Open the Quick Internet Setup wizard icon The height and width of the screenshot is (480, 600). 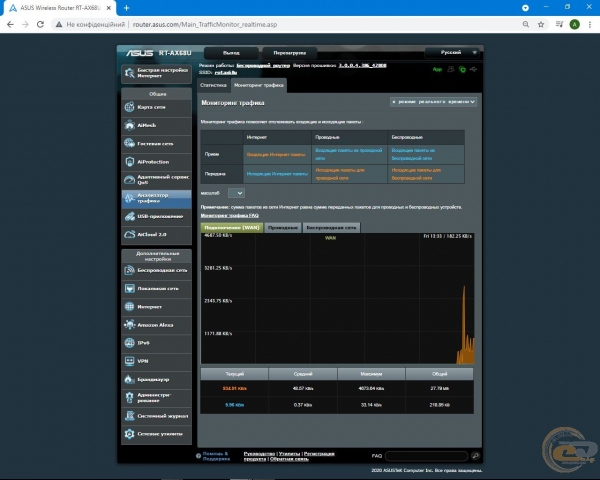[130, 73]
